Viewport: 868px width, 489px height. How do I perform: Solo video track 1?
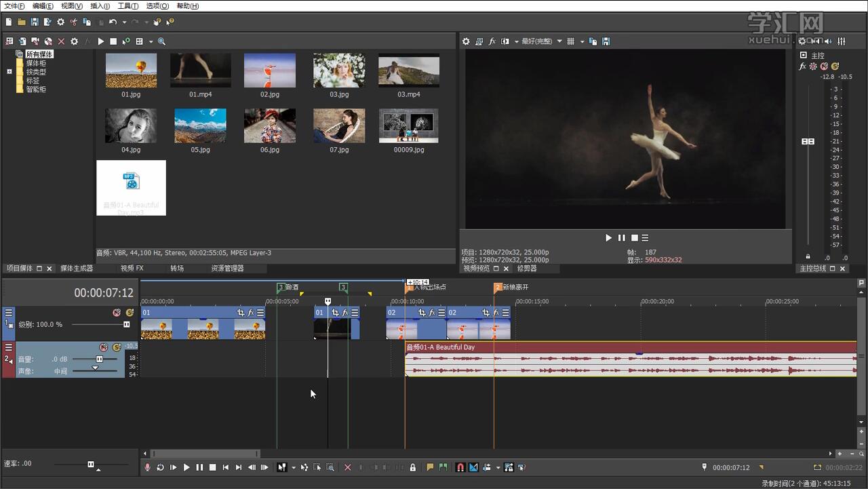point(130,313)
